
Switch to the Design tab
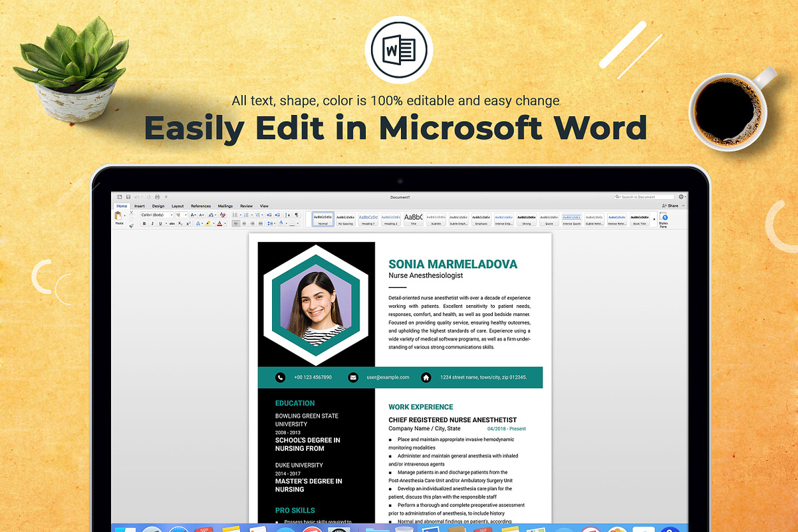coord(158,206)
